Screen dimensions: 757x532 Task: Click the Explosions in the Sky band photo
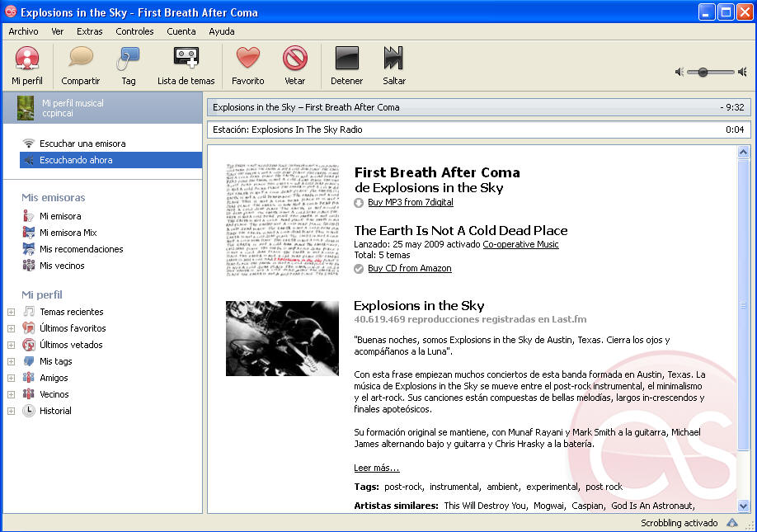tap(282, 338)
